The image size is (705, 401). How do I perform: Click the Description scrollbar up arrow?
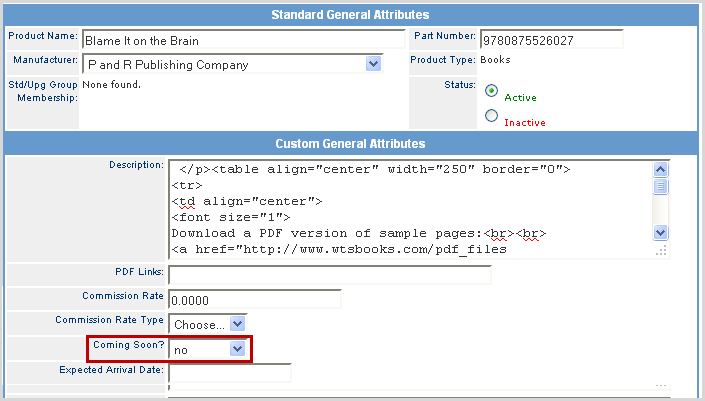[660, 170]
